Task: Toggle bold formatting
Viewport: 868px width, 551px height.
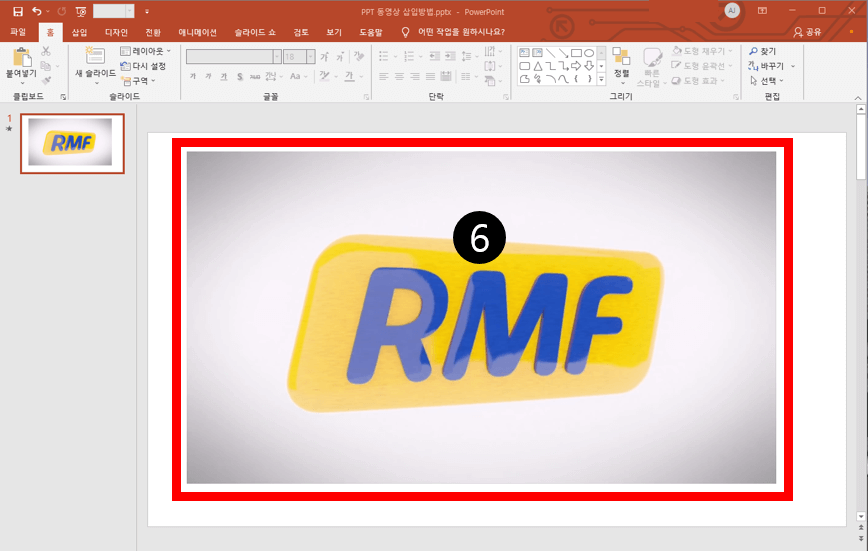Action: [x=193, y=76]
